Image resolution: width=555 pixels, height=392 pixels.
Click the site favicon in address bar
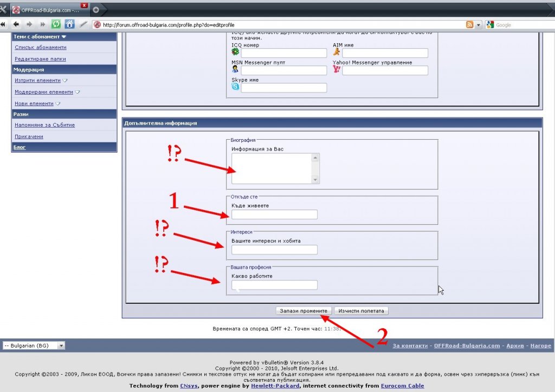98,25
